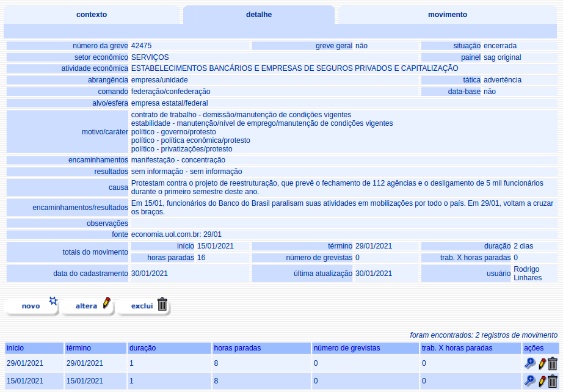This screenshot has height=392, width=563.
Task: Delete the 15/01/2021 movement row with the trash icon
Action: 553,381
